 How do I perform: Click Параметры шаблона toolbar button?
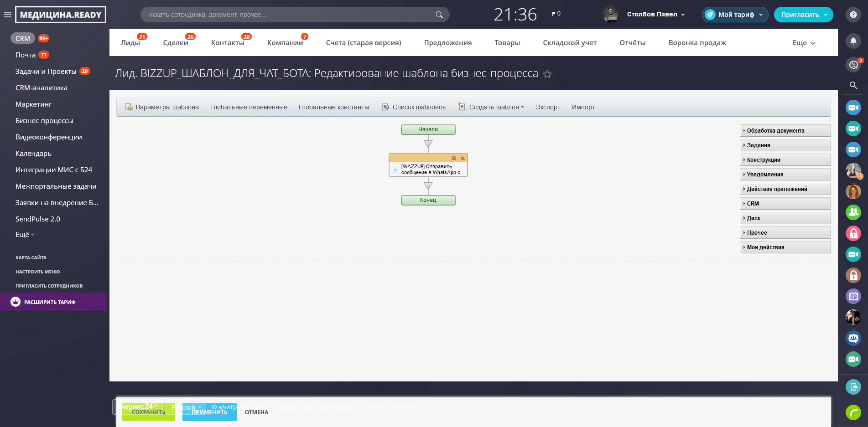point(162,107)
